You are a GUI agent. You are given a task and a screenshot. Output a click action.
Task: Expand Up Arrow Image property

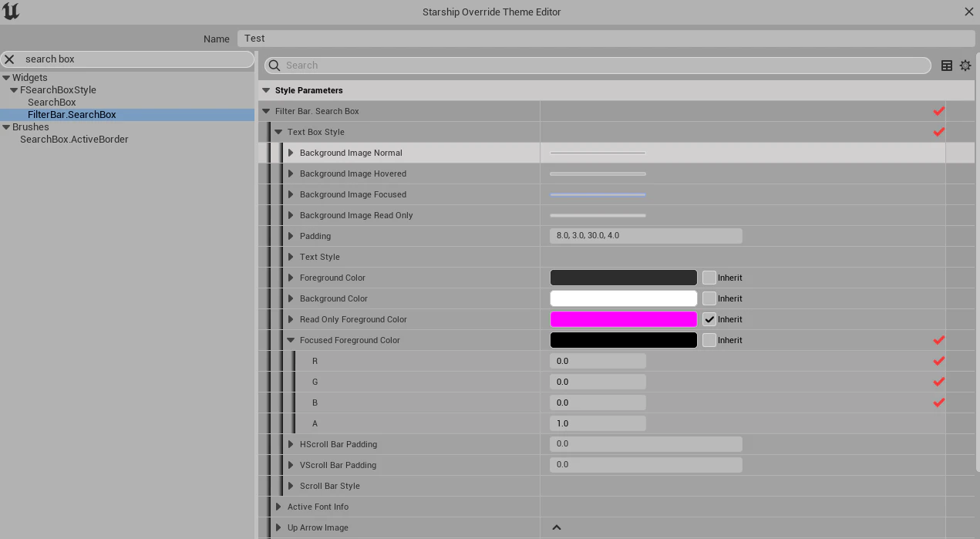(x=278, y=527)
